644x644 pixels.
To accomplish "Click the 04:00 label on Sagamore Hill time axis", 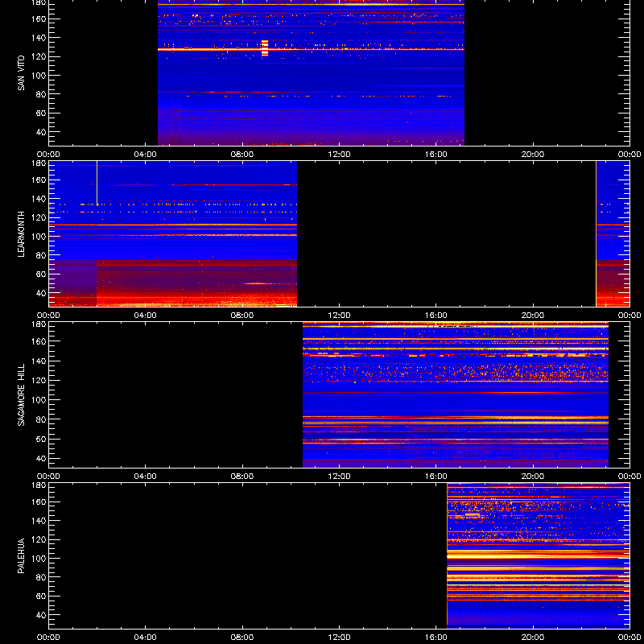I will [x=146, y=477].
